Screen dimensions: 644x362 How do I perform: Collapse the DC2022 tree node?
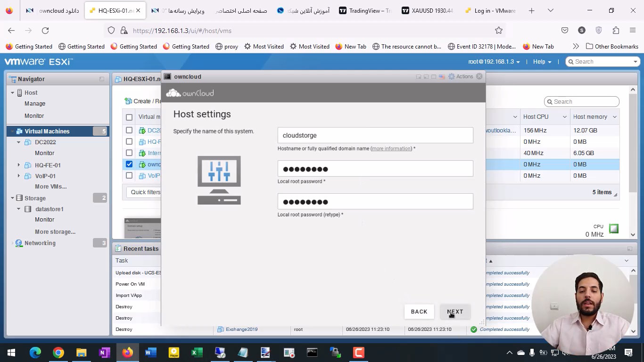(19, 142)
